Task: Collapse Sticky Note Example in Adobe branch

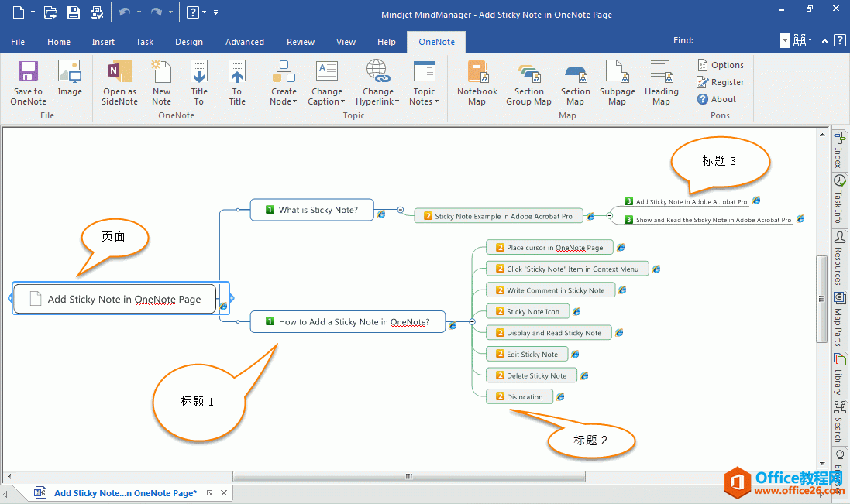Action: [610, 216]
